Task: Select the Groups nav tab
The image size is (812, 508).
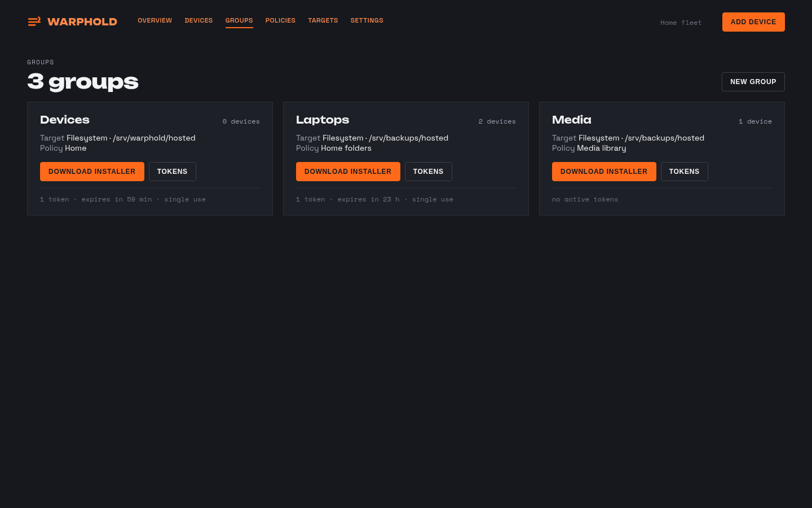Action: coord(239,20)
